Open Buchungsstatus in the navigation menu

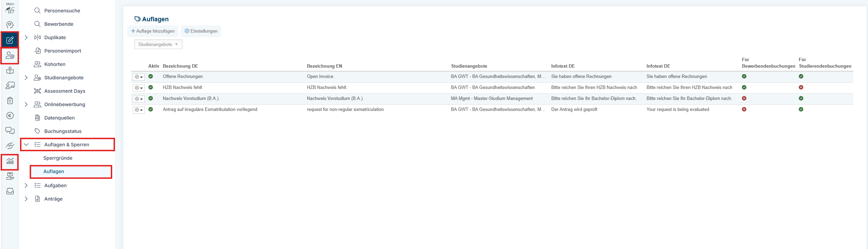tap(63, 131)
